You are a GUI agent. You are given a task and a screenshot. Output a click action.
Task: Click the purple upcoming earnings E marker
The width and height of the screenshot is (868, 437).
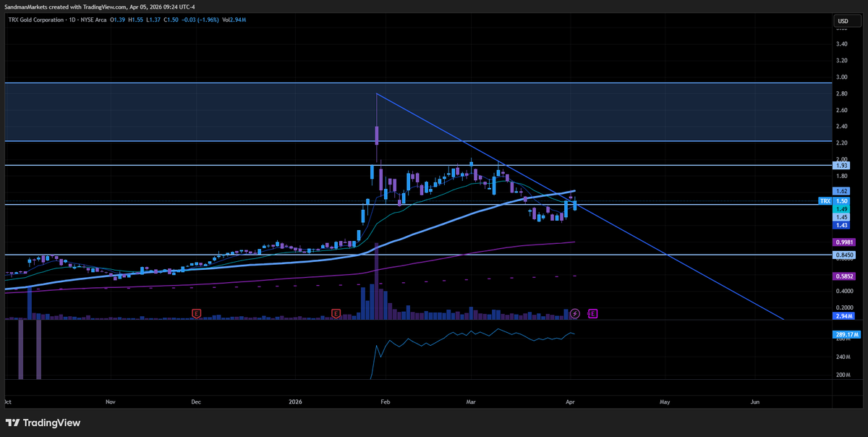[592, 313]
